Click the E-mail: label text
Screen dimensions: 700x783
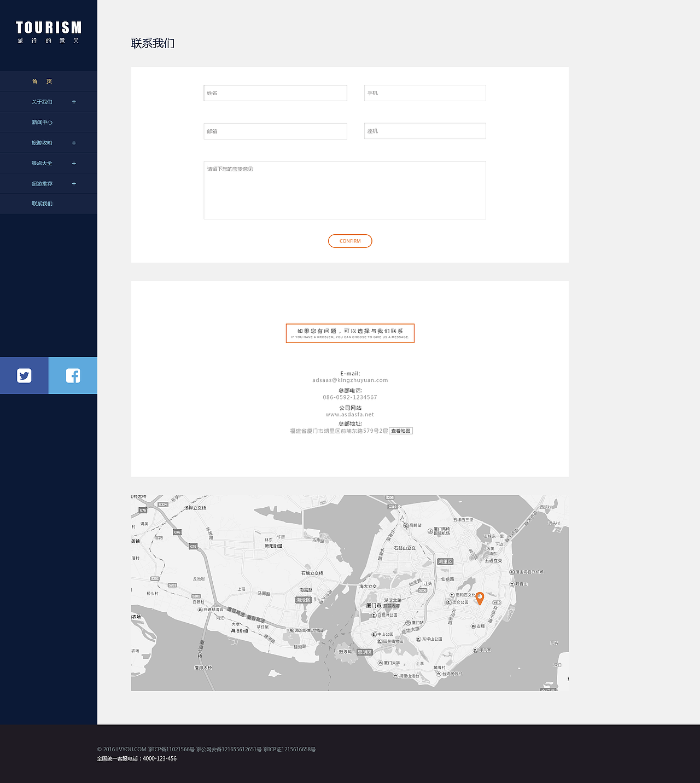350,374
